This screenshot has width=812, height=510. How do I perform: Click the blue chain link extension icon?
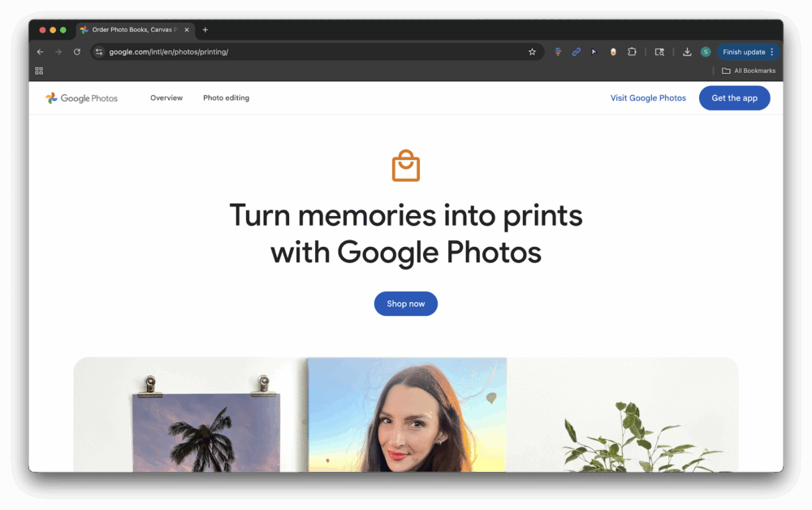click(x=576, y=52)
